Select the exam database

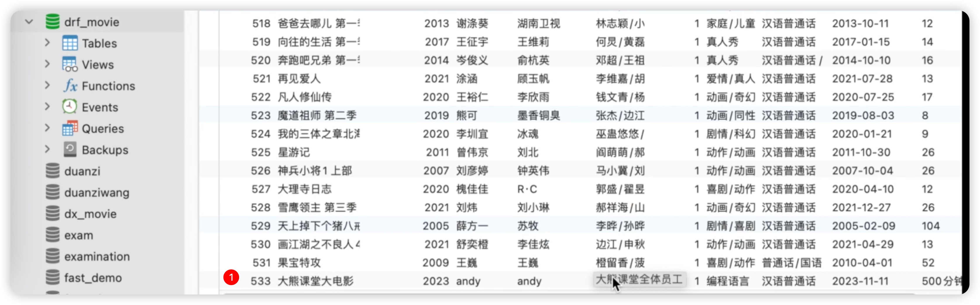click(x=79, y=235)
